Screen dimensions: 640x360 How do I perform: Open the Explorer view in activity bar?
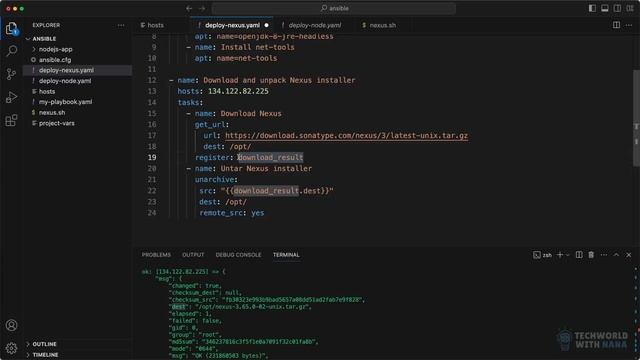pyautogui.click(x=11, y=29)
